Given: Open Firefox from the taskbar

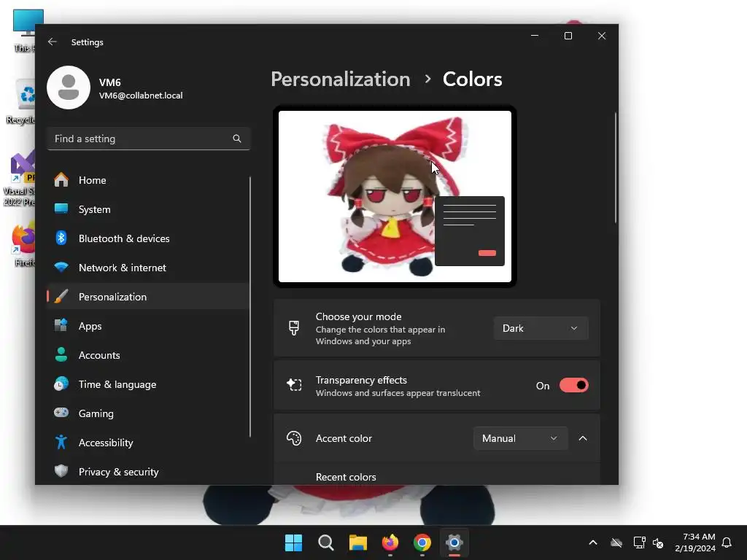Looking at the screenshot, I should coord(390,542).
